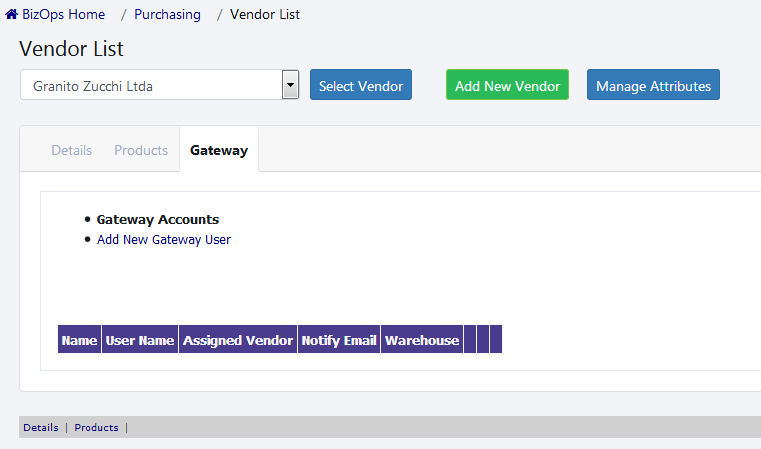Expand the vendor dropdown arrow
The width and height of the screenshot is (761, 449).
tap(291, 85)
